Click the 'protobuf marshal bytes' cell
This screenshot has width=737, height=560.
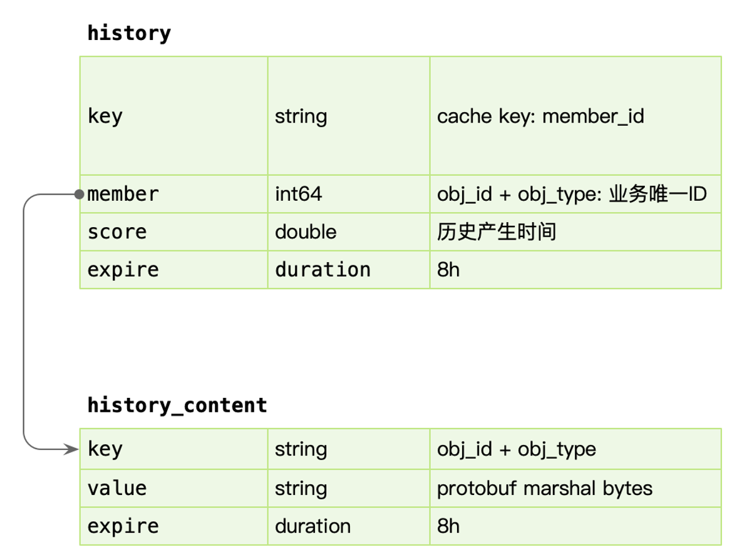click(575, 488)
